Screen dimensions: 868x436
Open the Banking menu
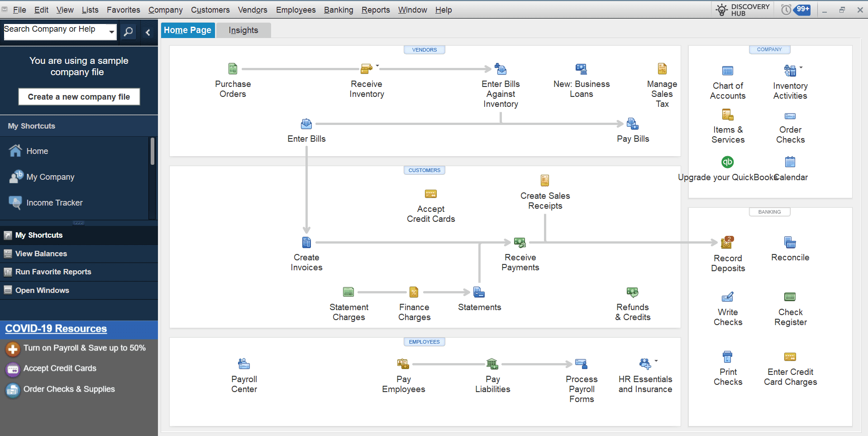(x=339, y=10)
